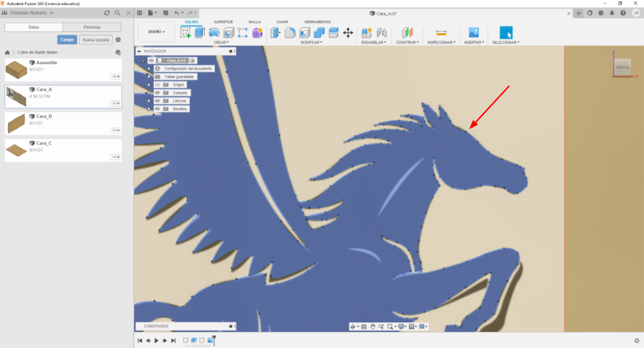The image size is (644, 348).
Task: Open the INSERTAR dropdown menu
Action: click(474, 42)
